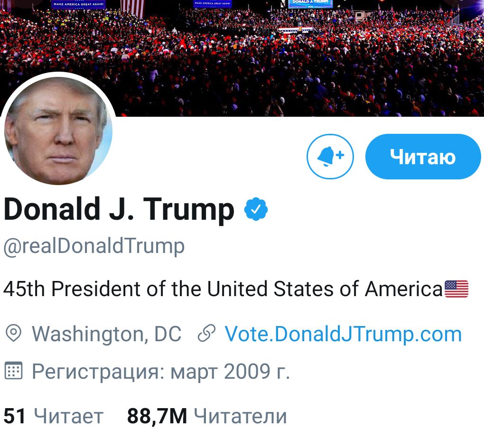Click the Регистрация: март 2009 date text
The image size is (484, 448).
(x=161, y=371)
